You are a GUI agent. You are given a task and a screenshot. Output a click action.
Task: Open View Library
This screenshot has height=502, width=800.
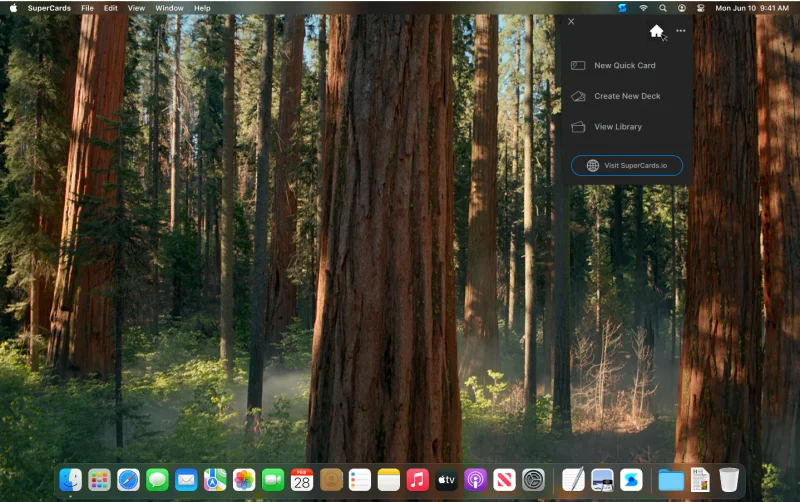[x=627, y=127]
